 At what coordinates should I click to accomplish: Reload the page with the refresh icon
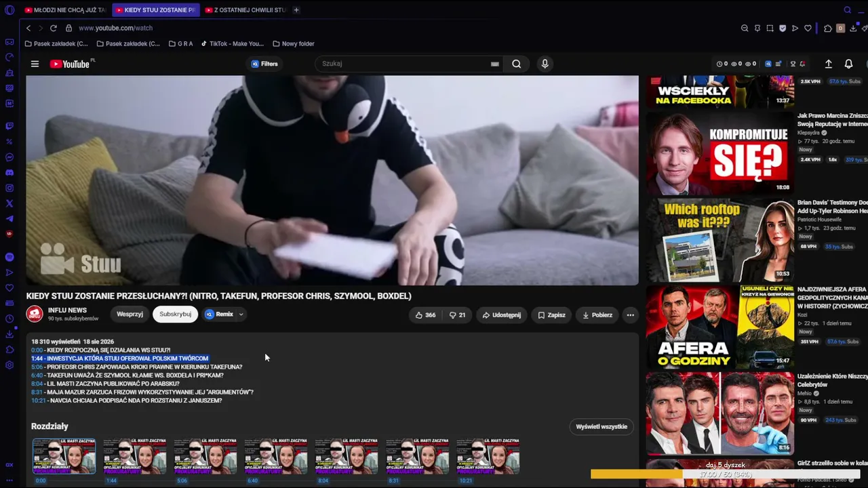click(x=53, y=28)
